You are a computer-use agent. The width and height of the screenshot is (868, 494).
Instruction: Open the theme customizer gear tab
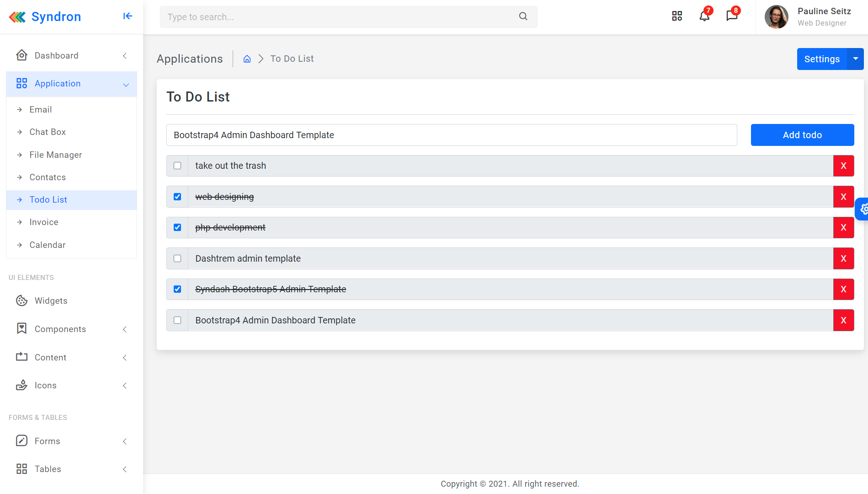(x=863, y=209)
